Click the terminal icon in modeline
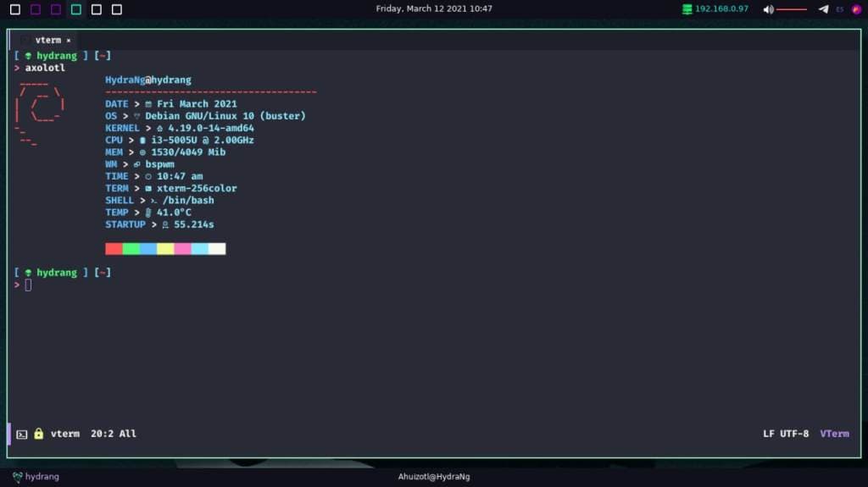Screen dimensions: 868x487 (x=22, y=434)
